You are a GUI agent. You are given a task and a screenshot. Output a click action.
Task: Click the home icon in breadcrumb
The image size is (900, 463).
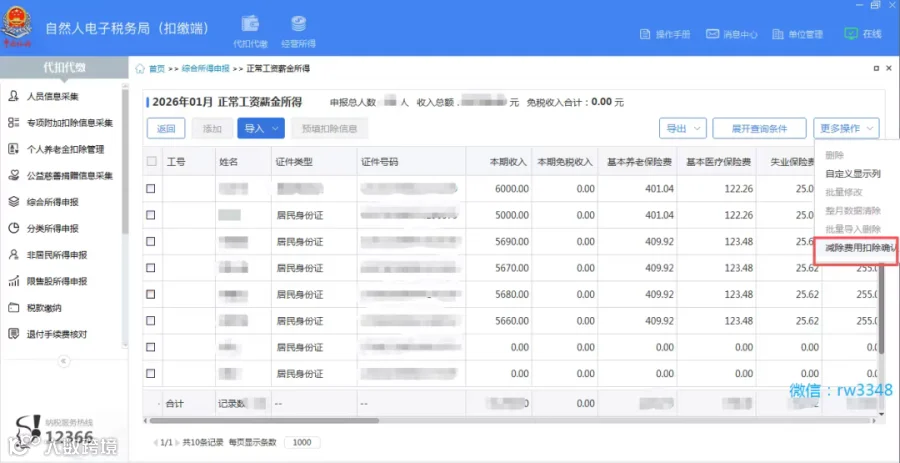(139, 69)
